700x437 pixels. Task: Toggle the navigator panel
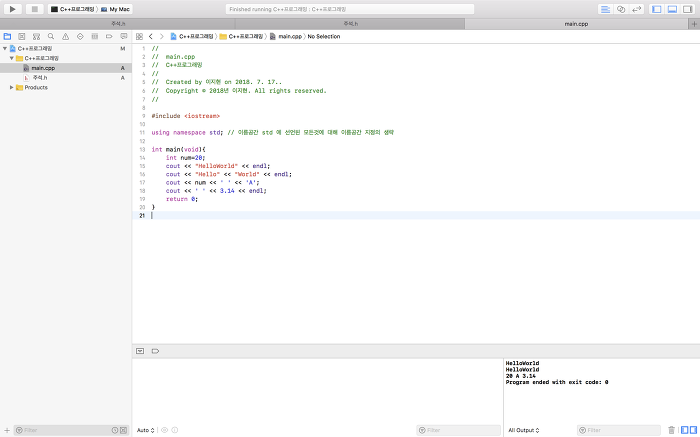click(657, 9)
